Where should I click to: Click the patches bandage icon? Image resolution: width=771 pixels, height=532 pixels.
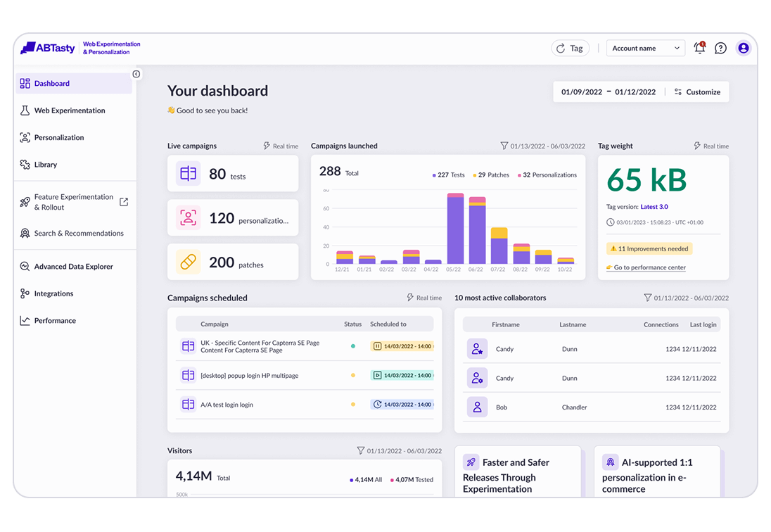click(189, 262)
